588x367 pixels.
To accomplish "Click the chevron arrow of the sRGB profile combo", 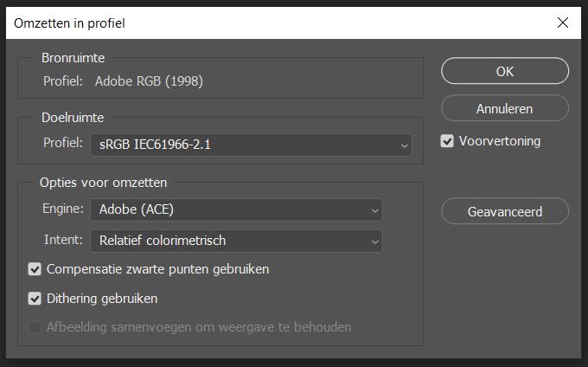I will [404, 145].
